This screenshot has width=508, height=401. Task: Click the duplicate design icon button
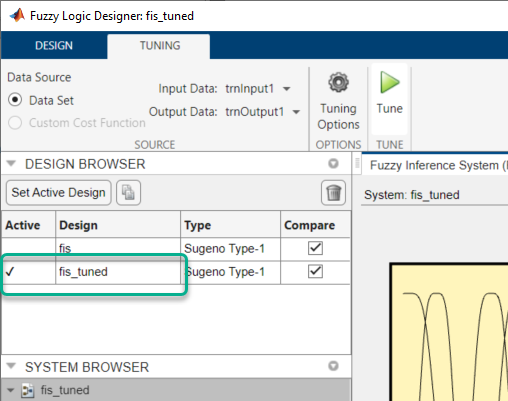(x=128, y=193)
